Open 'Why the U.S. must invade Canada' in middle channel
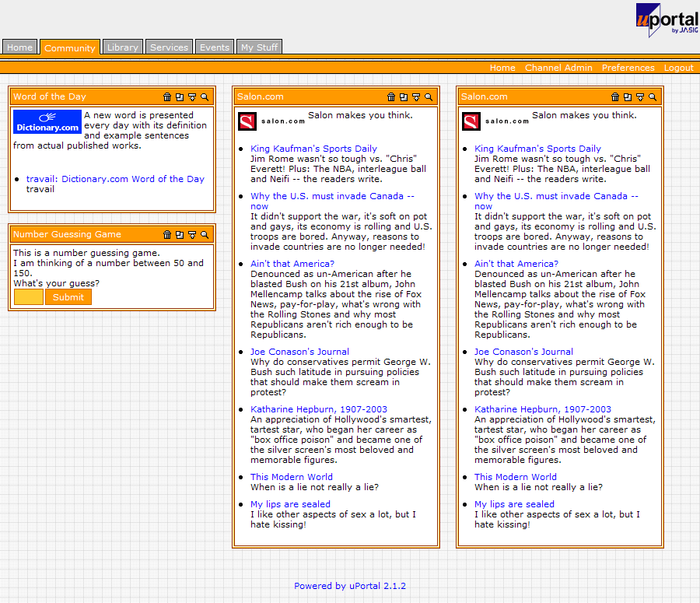The image size is (700, 603). pos(332,201)
